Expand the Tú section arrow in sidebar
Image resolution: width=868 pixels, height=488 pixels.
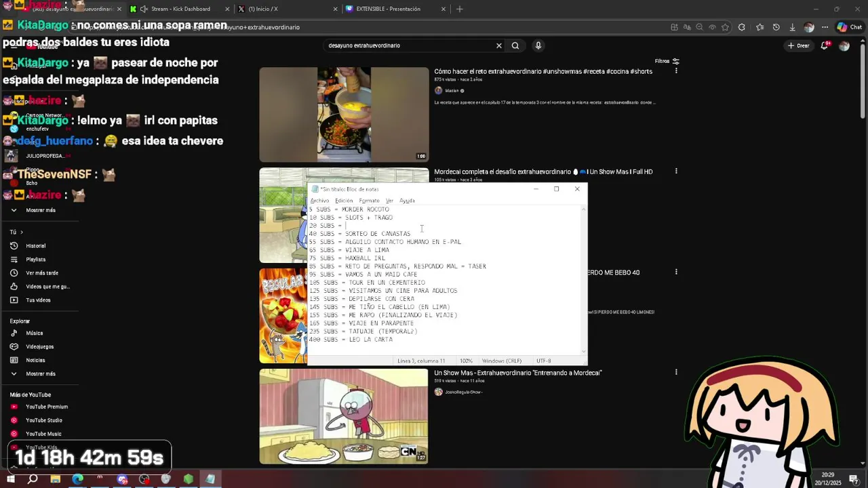pos(21,232)
